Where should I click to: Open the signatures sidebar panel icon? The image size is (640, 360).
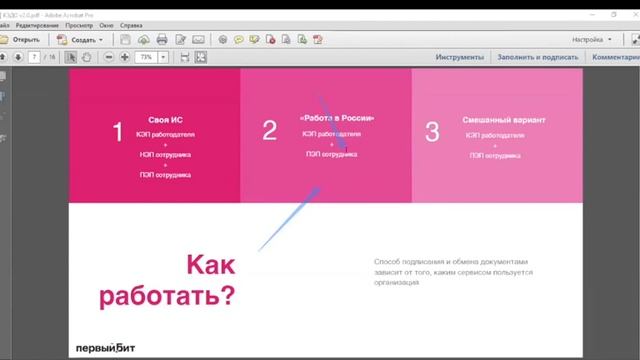pos(2,138)
